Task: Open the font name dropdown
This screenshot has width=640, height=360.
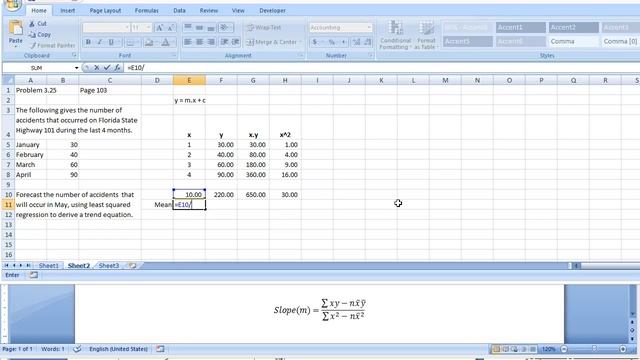Action: (x=127, y=28)
